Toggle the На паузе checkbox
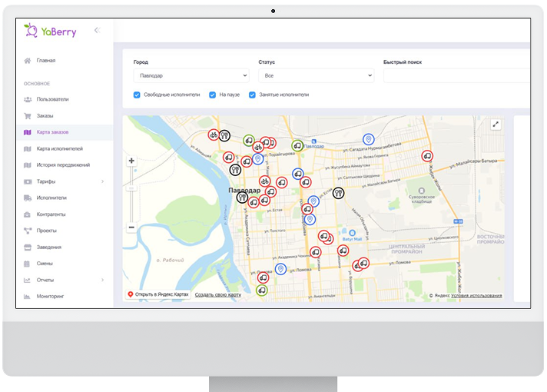The height and width of the screenshot is (392, 547). click(x=212, y=95)
